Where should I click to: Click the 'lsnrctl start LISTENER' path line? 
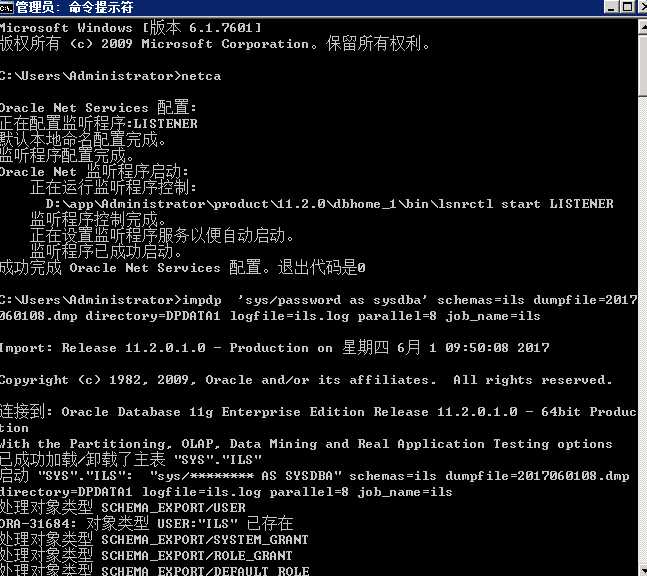coord(329,204)
